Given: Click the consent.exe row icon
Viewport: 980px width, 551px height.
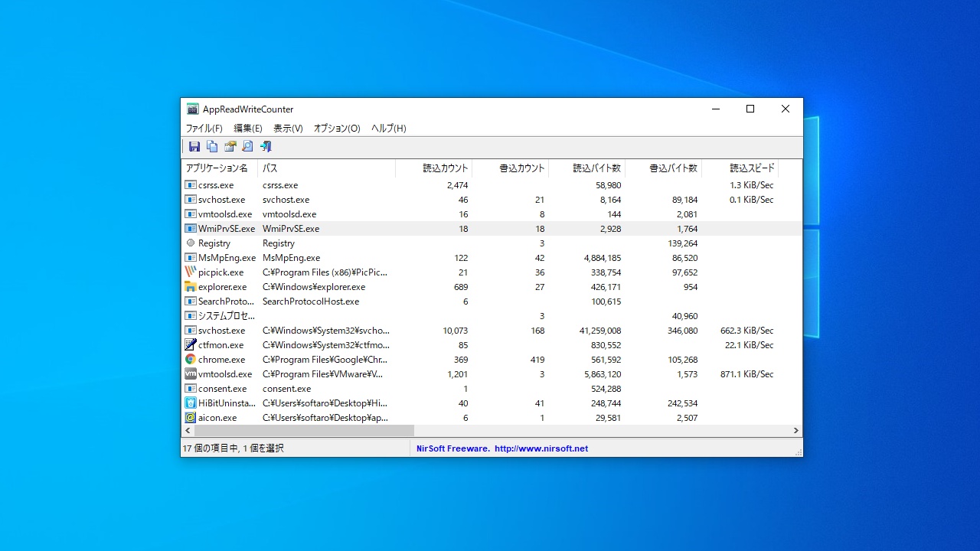Looking at the screenshot, I should [191, 389].
